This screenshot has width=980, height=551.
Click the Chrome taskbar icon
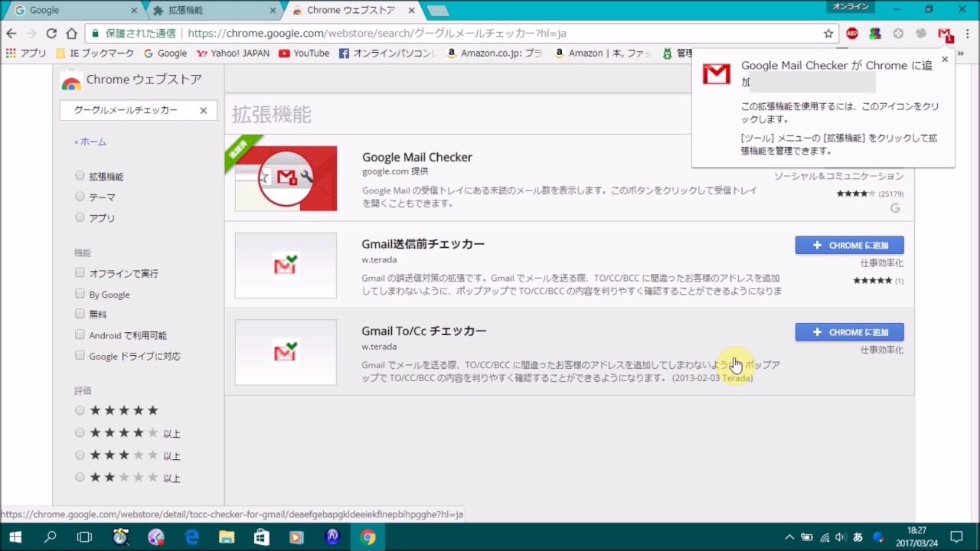(368, 537)
